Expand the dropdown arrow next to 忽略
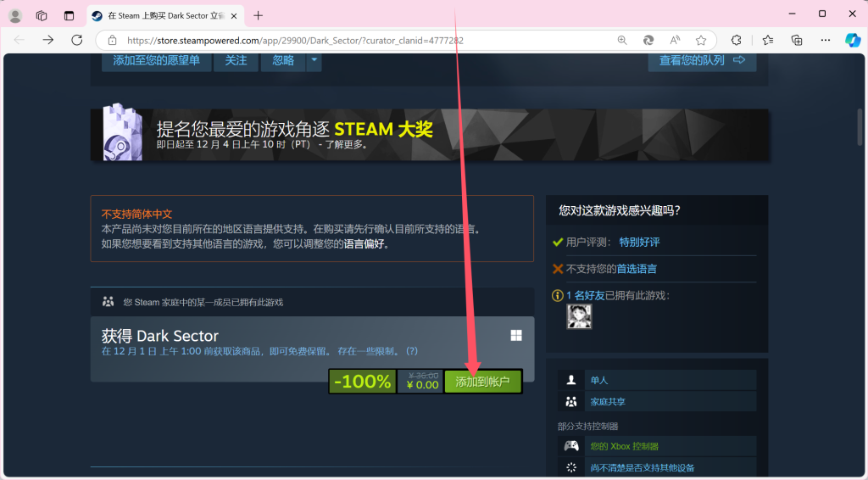Image resolution: width=868 pixels, height=480 pixels. [314, 61]
